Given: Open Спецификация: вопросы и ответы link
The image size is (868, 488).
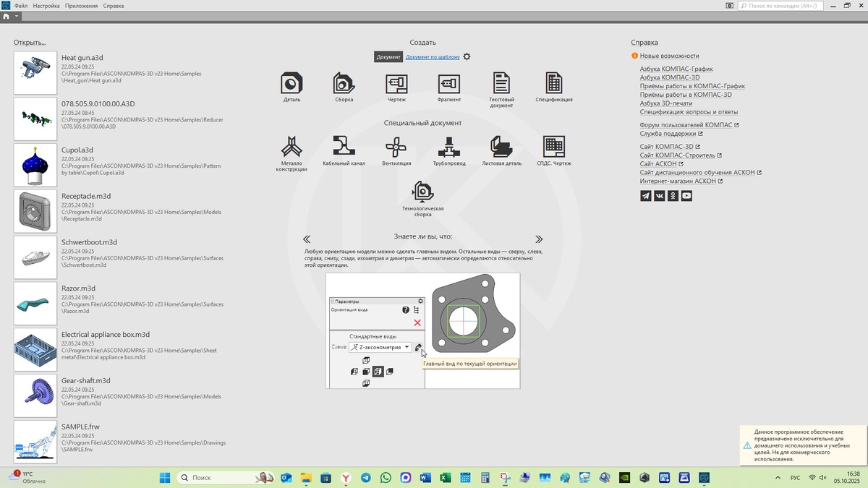Looking at the screenshot, I should click(689, 112).
